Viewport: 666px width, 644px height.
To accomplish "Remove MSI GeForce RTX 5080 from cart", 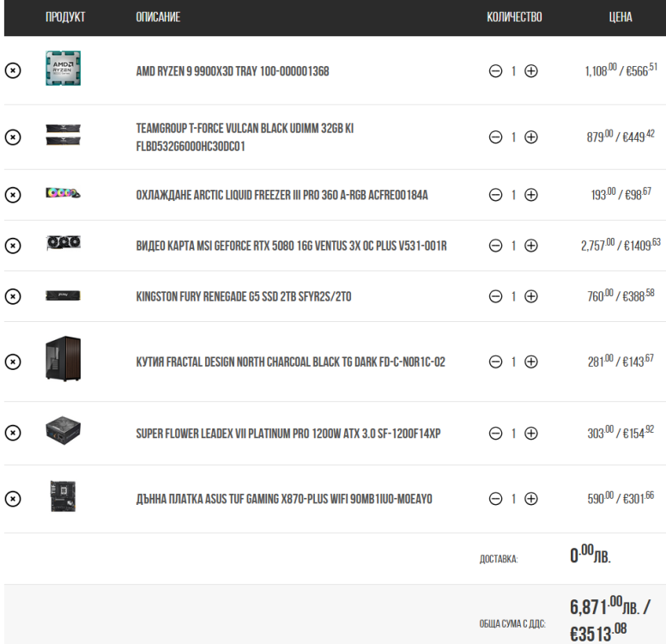I will [13, 246].
